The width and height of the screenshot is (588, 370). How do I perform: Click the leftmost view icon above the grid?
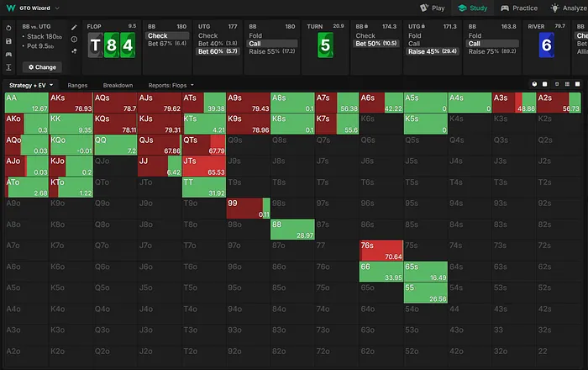point(535,85)
